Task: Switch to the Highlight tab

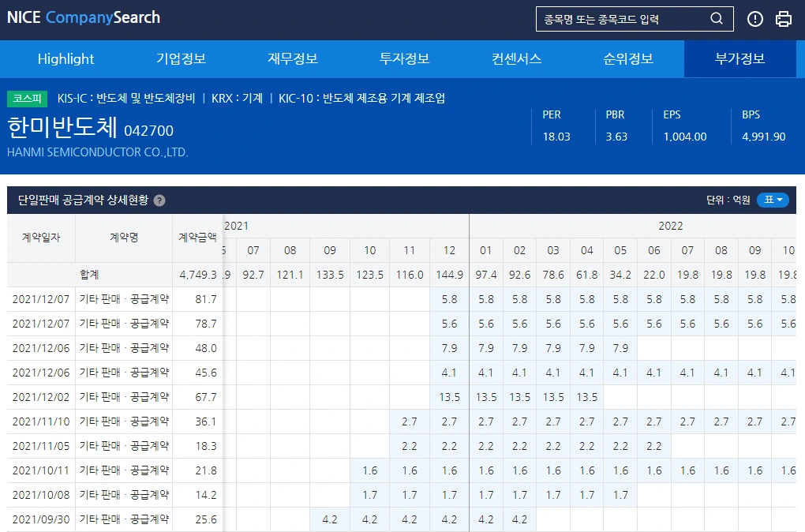Action: [66, 58]
